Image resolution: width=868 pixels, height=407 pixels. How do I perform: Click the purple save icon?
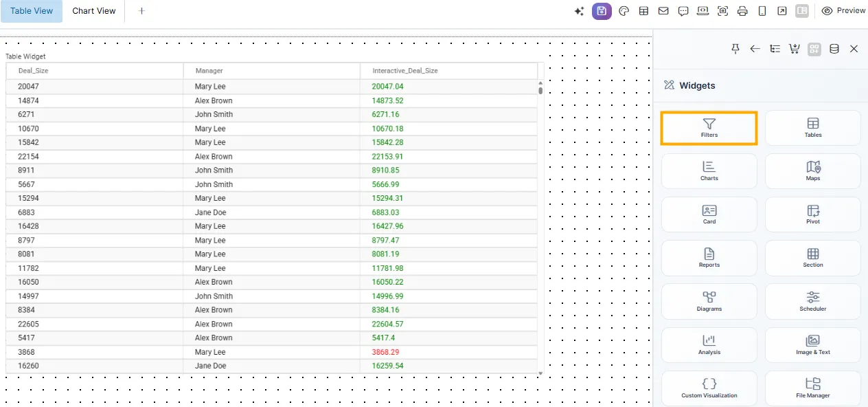pos(602,11)
